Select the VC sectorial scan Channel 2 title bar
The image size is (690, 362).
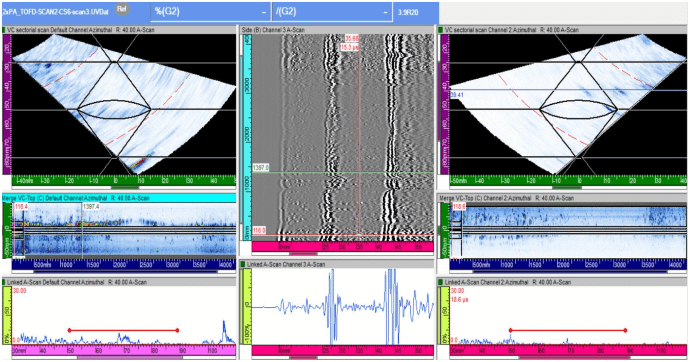563,30
